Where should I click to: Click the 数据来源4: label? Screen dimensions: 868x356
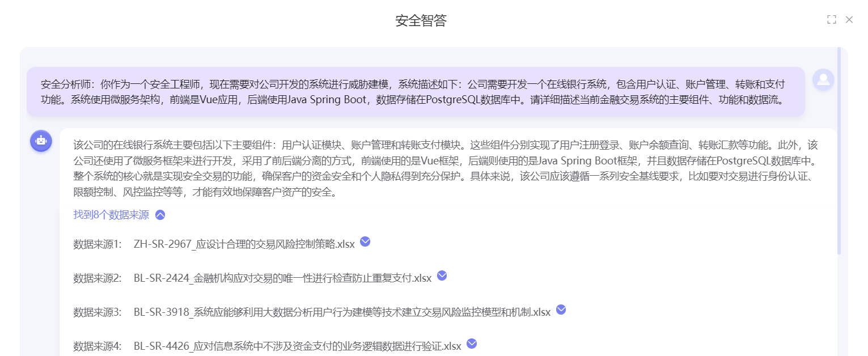pos(98,346)
